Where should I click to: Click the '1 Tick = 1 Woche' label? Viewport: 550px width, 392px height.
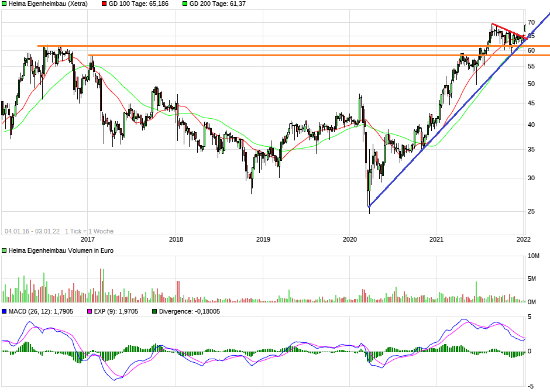(x=89, y=231)
